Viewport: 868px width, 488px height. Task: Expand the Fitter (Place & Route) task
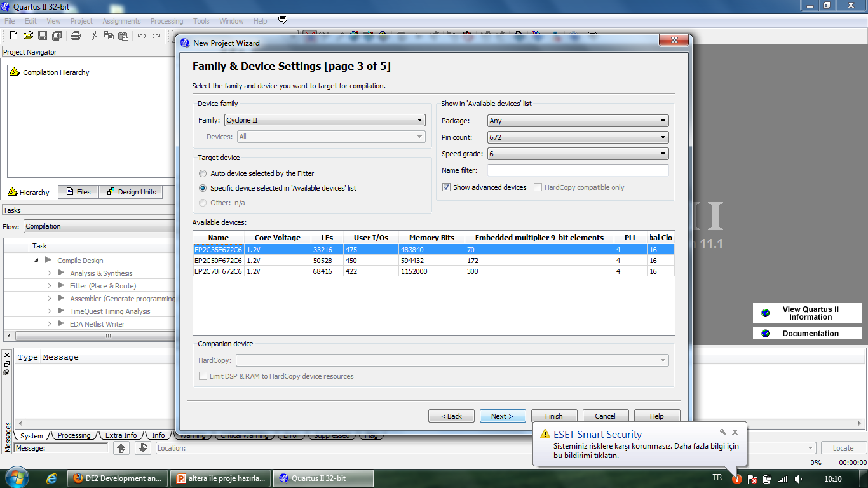click(x=49, y=285)
